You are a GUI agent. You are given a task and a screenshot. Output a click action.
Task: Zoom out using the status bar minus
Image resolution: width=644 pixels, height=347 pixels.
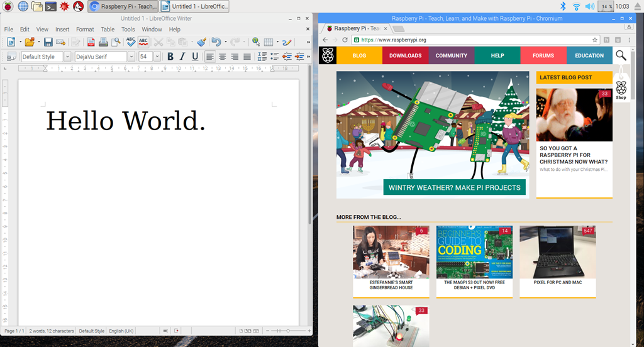268,331
